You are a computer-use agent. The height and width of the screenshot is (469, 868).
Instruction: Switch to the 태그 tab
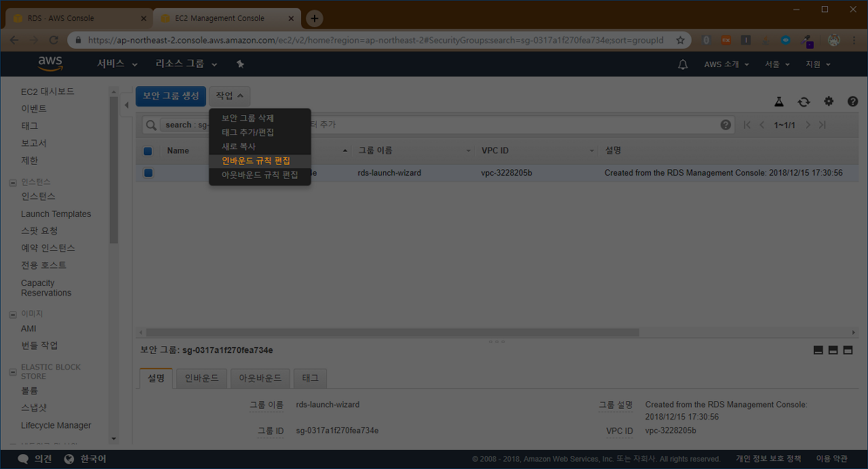point(310,378)
